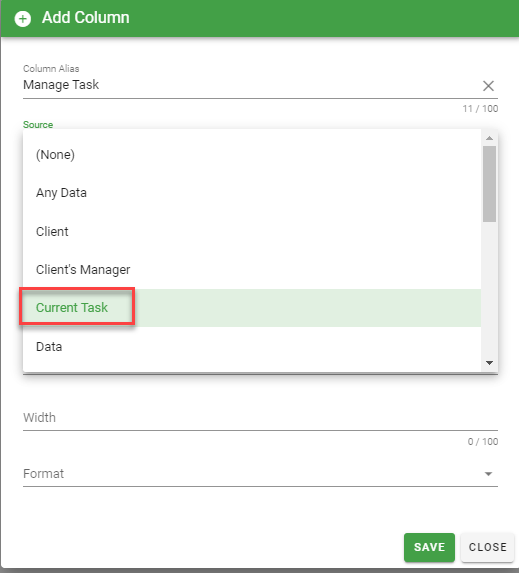519x573 pixels.
Task: Select the (None) source option
Action: coord(252,155)
